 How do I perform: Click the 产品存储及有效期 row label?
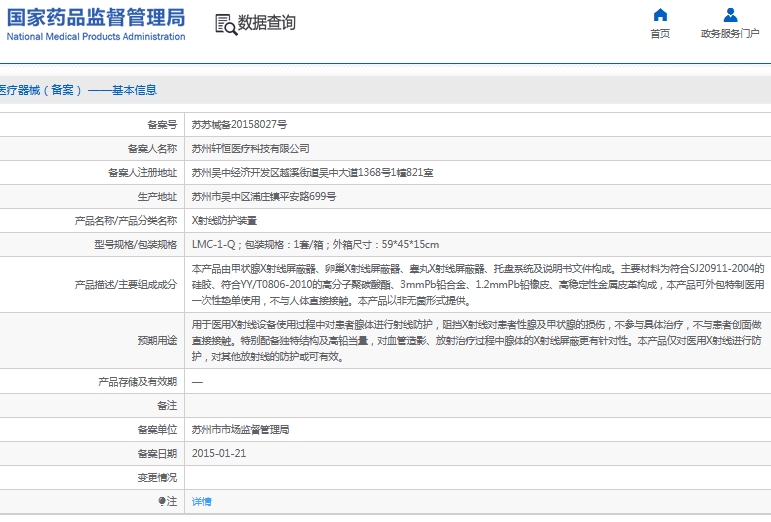click(137, 382)
